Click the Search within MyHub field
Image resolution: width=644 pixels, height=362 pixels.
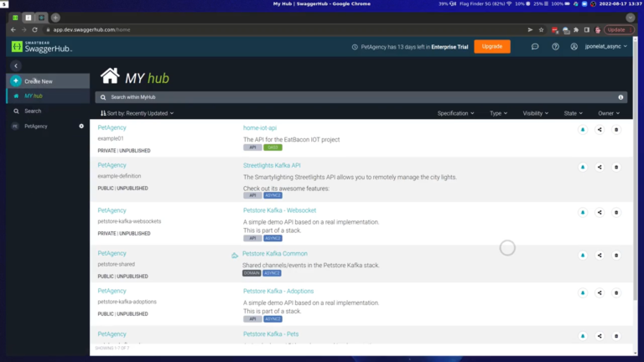tap(361, 97)
